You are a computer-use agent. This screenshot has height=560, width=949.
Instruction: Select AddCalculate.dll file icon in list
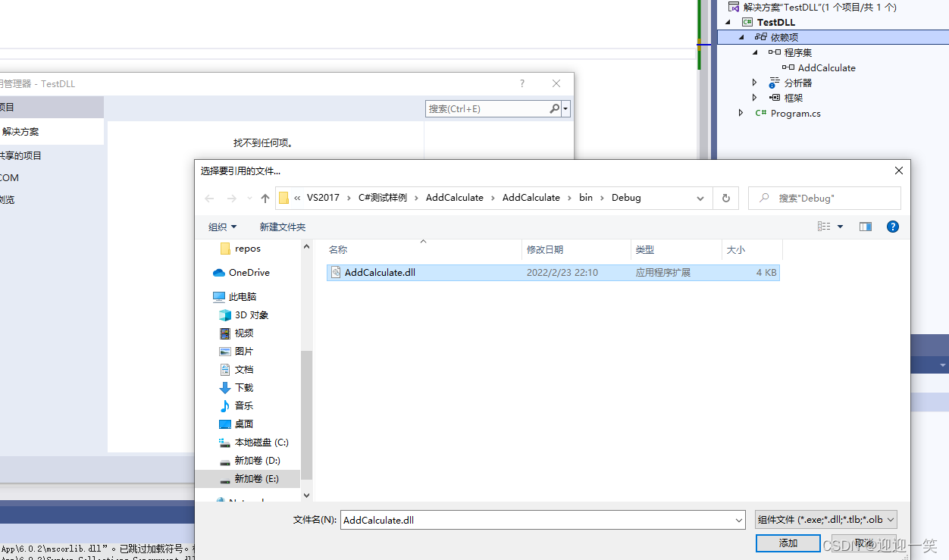[x=337, y=273]
